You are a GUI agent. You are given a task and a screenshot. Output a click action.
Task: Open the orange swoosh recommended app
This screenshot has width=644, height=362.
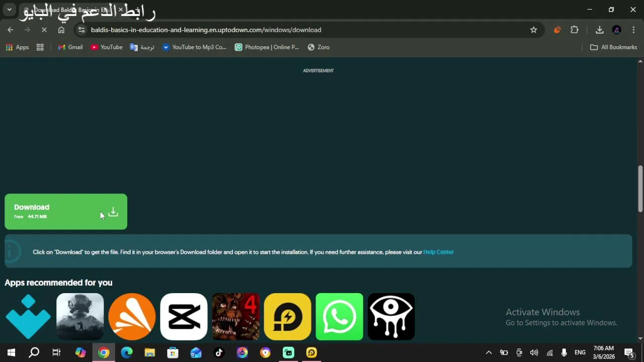[x=132, y=317]
